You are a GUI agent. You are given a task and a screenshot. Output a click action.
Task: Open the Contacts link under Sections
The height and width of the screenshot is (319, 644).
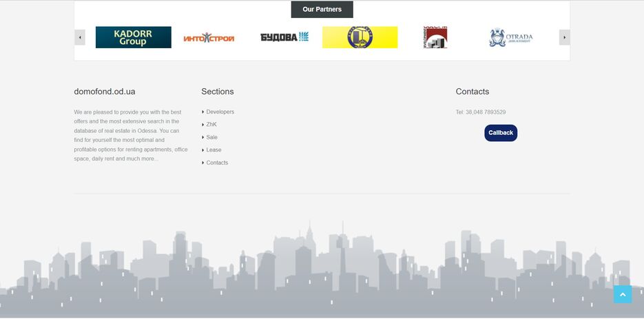click(217, 163)
